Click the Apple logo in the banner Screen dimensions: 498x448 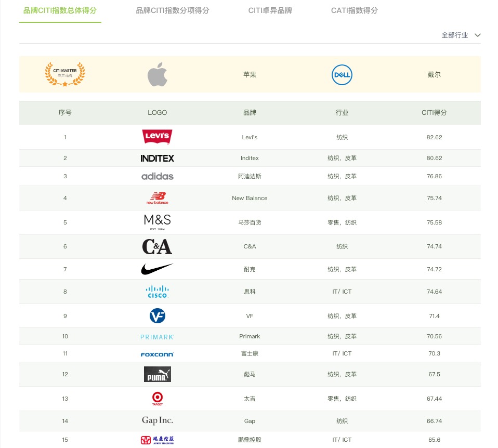point(157,74)
